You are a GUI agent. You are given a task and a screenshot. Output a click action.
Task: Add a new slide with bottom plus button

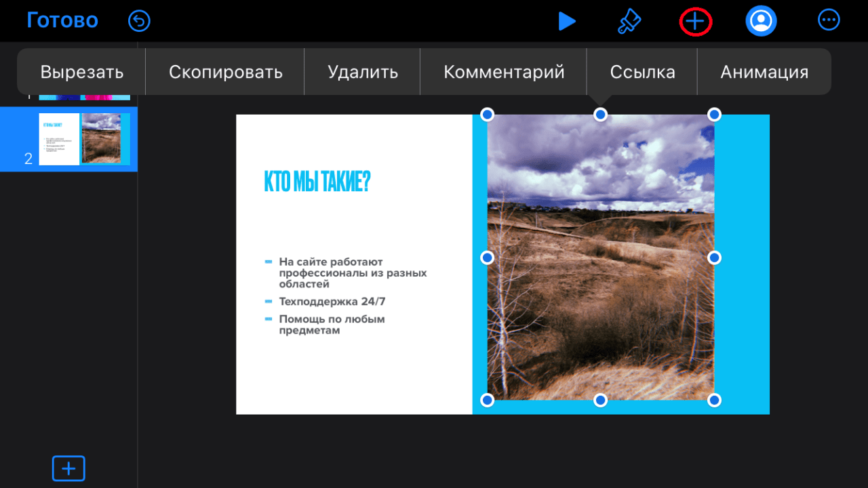[68, 468]
